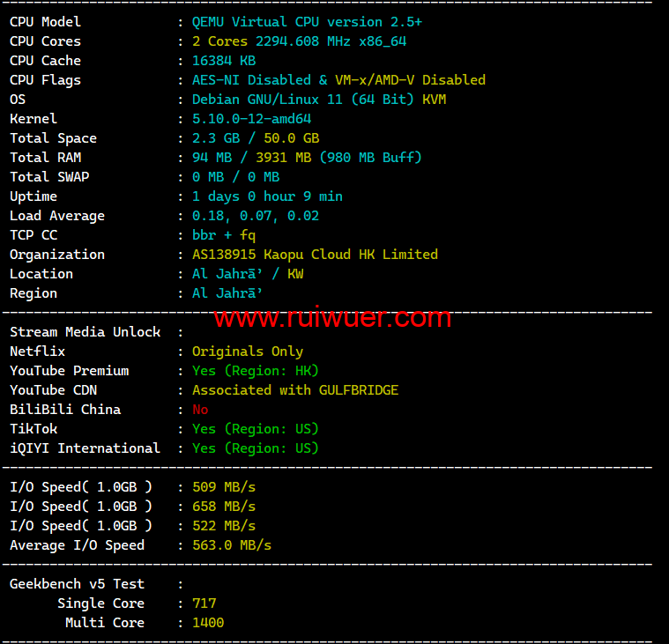The height and width of the screenshot is (644, 669).
Task: Click the Uptime value text
Action: [x=267, y=196]
